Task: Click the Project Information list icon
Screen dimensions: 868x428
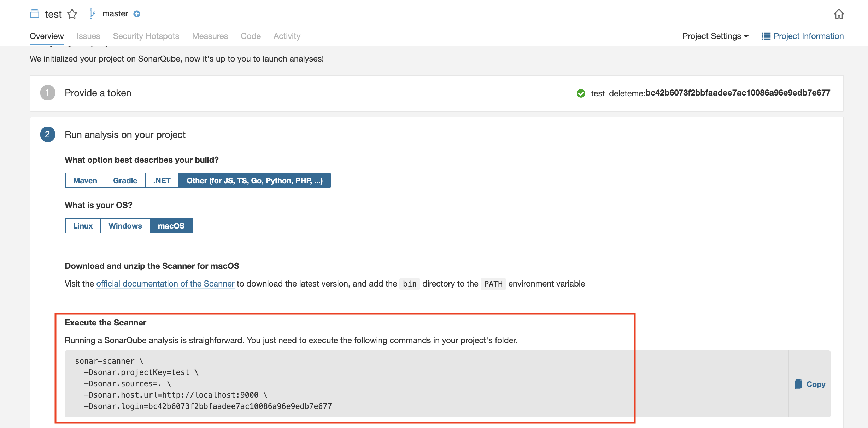Action: [x=766, y=36]
